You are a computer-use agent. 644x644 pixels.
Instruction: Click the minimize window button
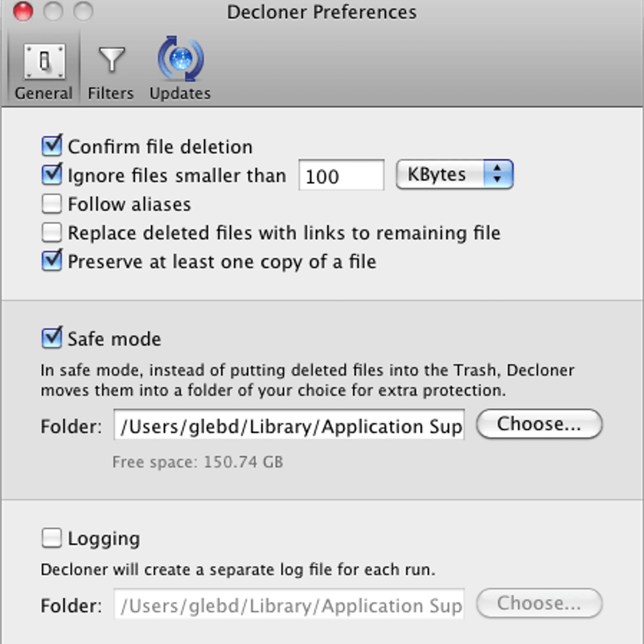point(53,11)
